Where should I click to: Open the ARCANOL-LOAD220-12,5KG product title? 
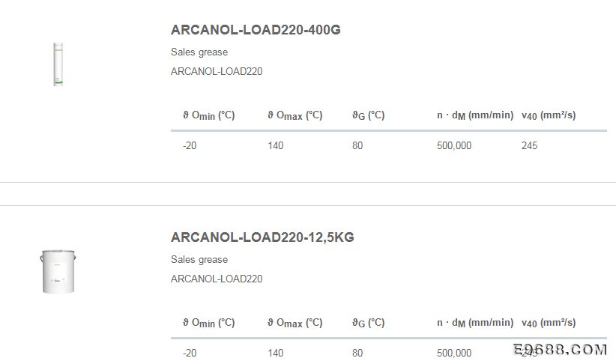click(262, 237)
